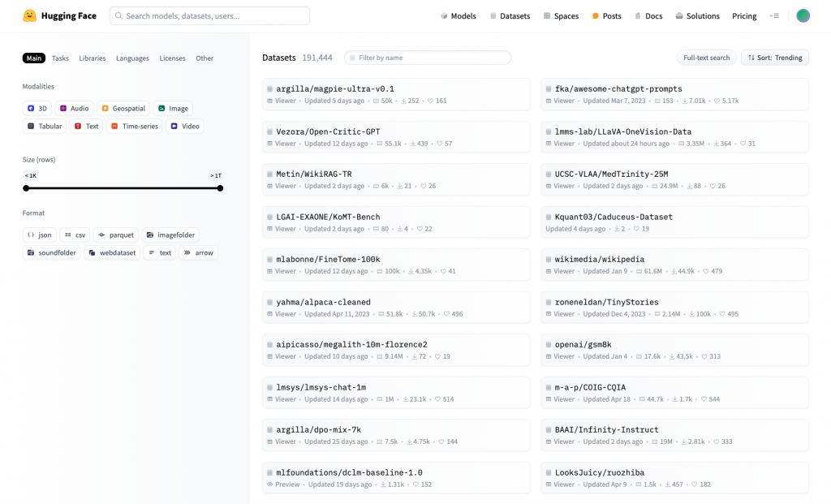Open the extra menu icon next to Pricing
The width and height of the screenshot is (831, 504).
coord(774,16)
